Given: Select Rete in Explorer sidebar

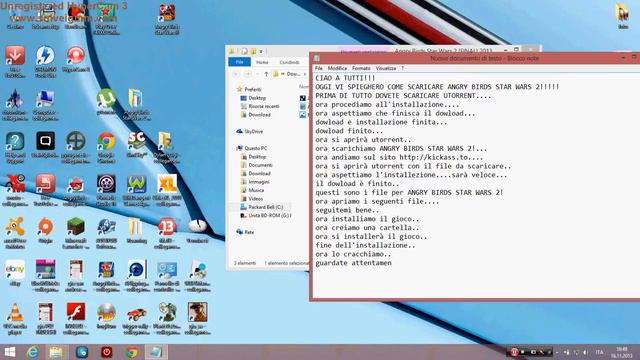Looking at the screenshot, I should [x=249, y=232].
